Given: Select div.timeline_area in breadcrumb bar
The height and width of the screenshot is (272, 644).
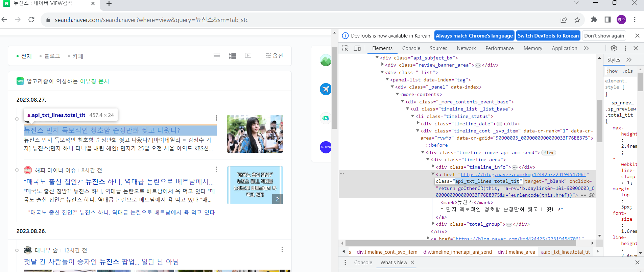Looking at the screenshot, I should click(516, 252).
